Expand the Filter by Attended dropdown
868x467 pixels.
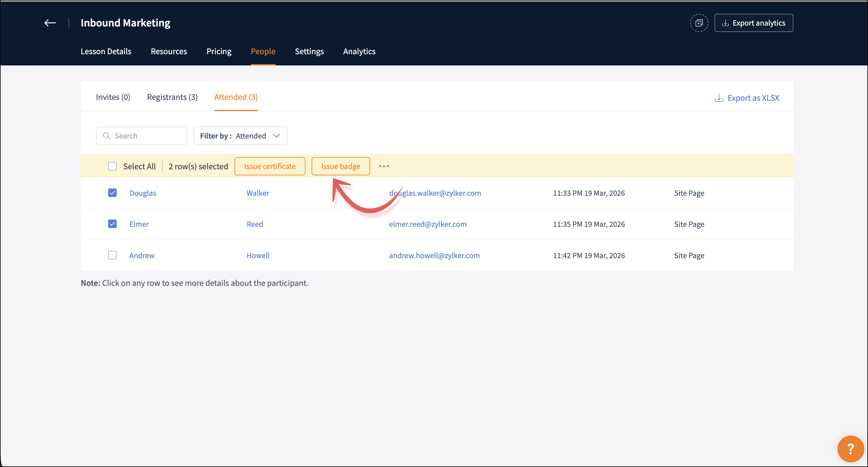coord(240,136)
